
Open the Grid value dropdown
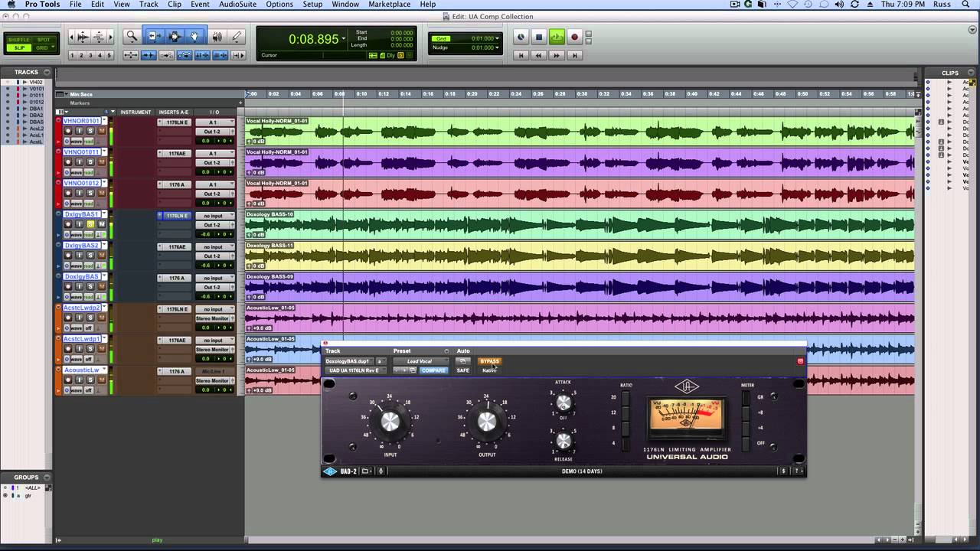point(498,38)
